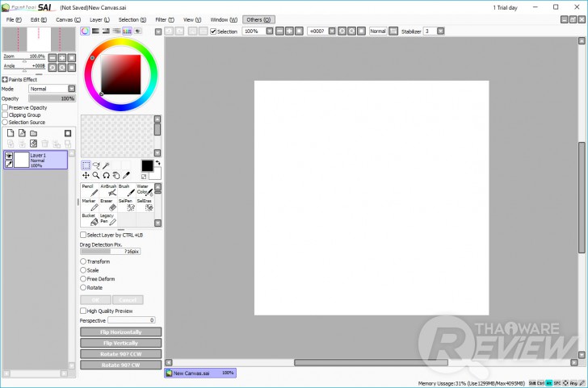Enable the Clipping Group checkbox

pyautogui.click(x=5, y=115)
